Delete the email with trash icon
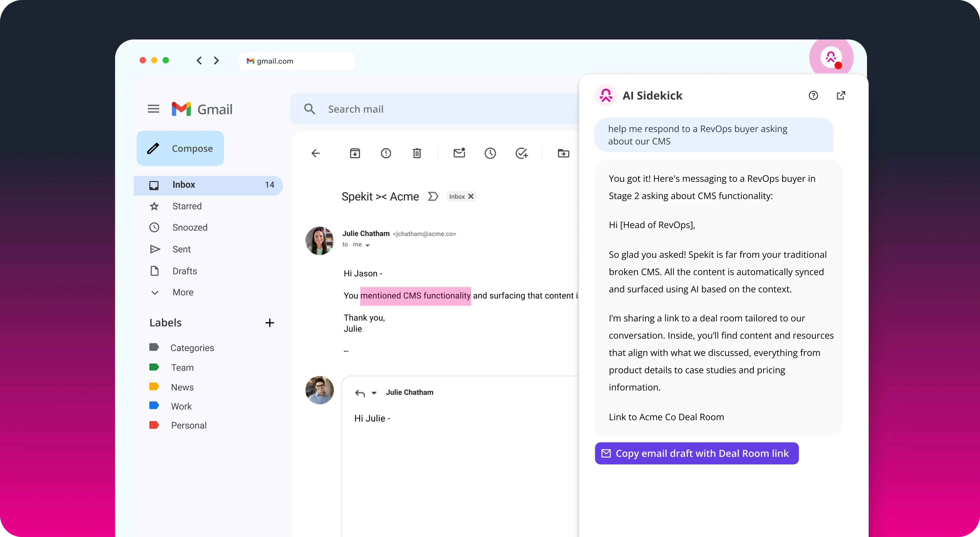This screenshot has width=980, height=537. 417,153
